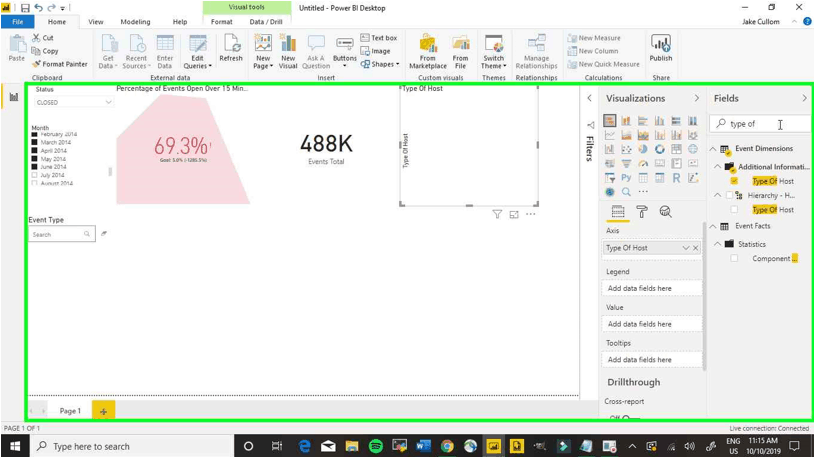816x458 pixels.
Task: Choose the scatter chart visualization
Action: click(626, 149)
